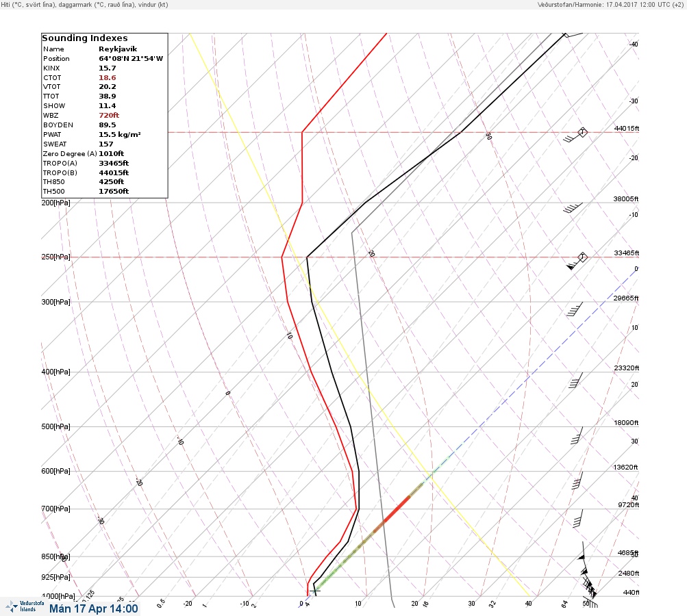
Task: Click the '440ft' height label on right axis
Action: 631,592
